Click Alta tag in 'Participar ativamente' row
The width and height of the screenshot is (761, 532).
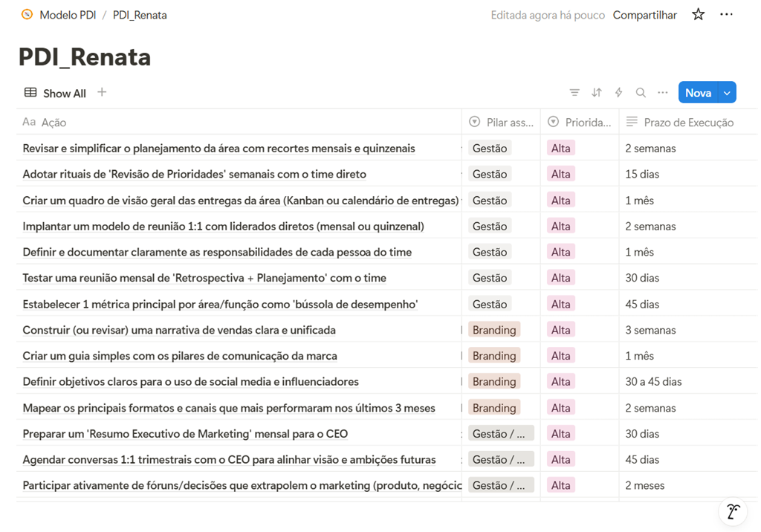560,485
